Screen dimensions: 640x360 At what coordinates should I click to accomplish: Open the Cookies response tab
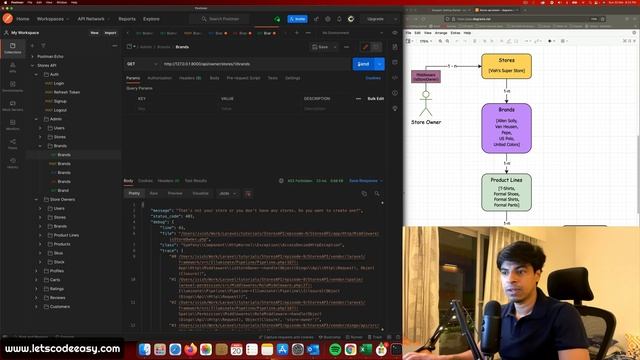pyautogui.click(x=145, y=180)
